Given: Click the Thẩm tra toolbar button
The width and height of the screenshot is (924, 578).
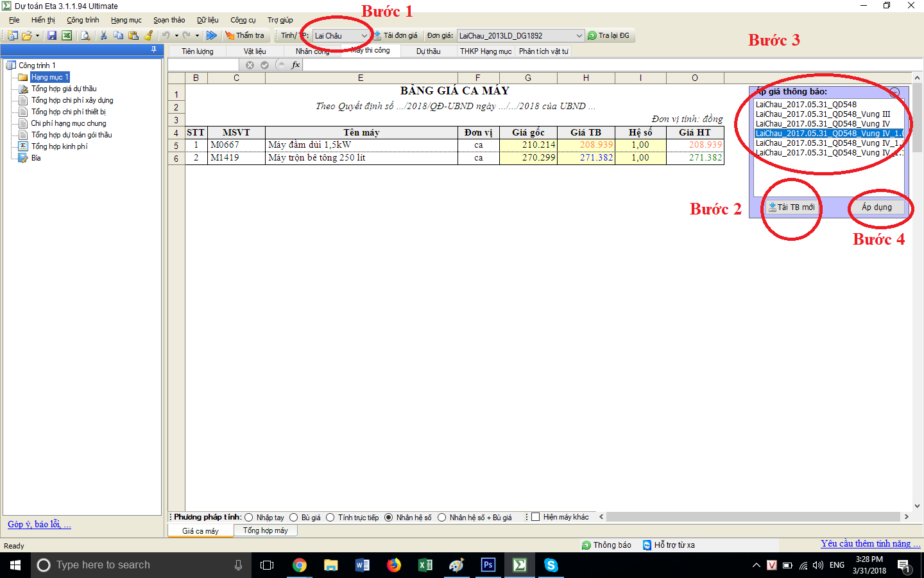Looking at the screenshot, I should click(244, 36).
